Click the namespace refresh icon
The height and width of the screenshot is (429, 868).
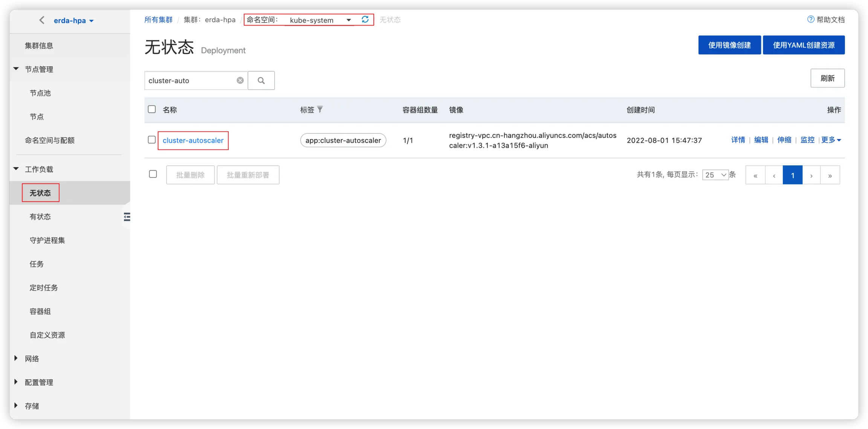[365, 20]
